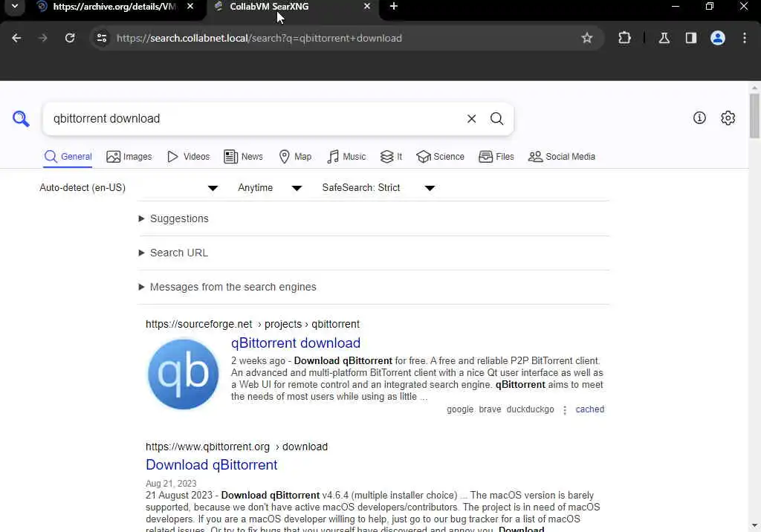Click the scrollbar down arrow
The width and height of the screenshot is (761, 532).
pyautogui.click(x=754, y=525)
